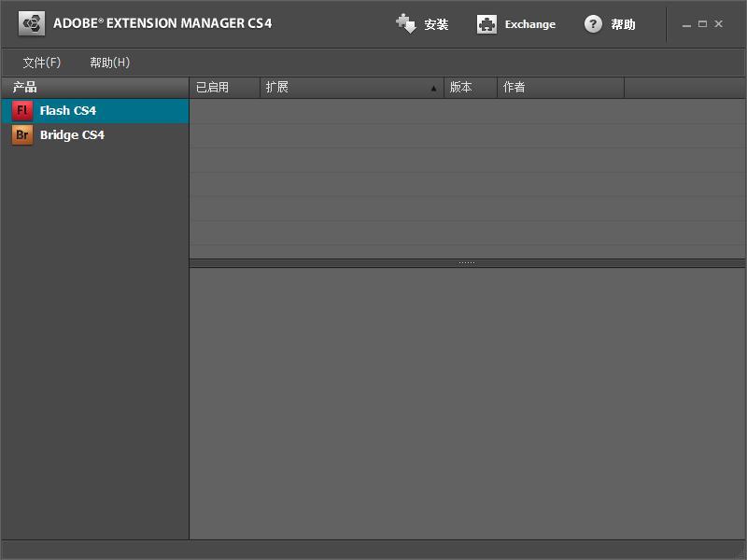The width and height of the screenshot is (747, 560).
Task: Toggle the sort arrow in 扩展 column
Action: [x=433, y=89]
